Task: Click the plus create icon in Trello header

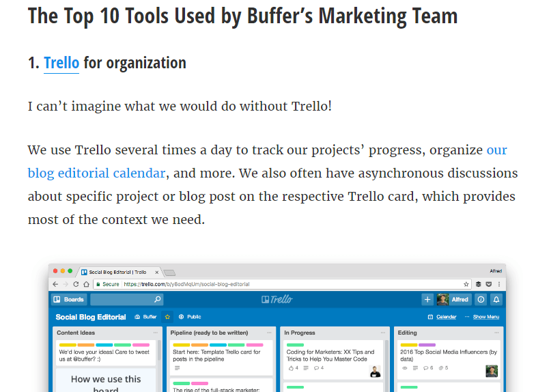Action: coord(427,299)
